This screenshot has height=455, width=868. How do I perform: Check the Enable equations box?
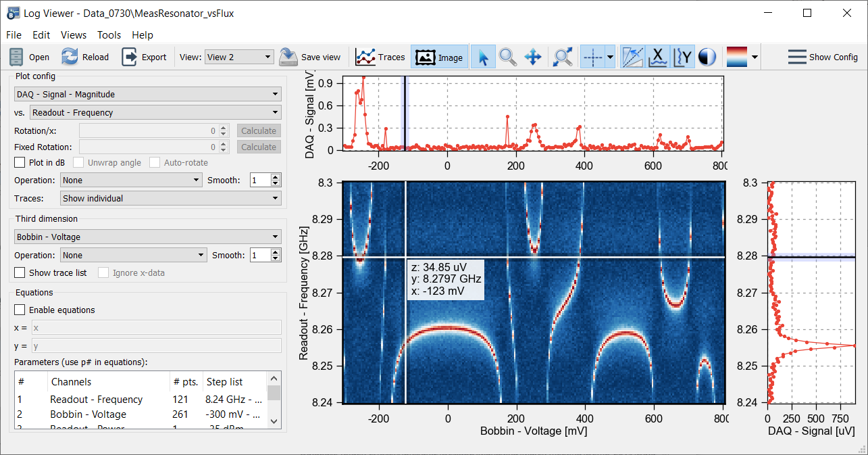click(x=20, y=310)
